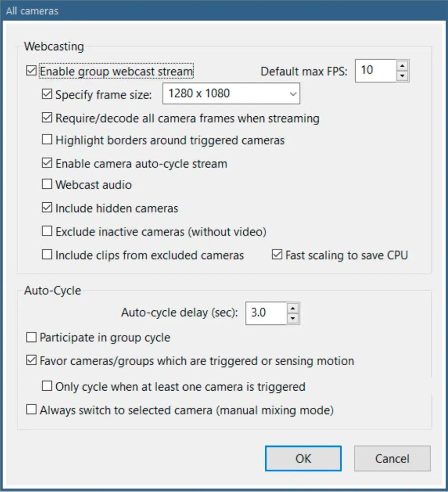Image resolution: width=448 pixels, height=492 pixels.
Task: Decrease the auto-cycle delay value
Action: coord(293,319)
